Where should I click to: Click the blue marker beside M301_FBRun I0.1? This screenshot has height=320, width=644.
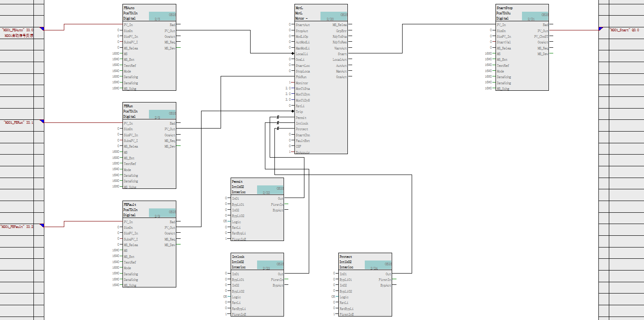click(x=42, y=121)
